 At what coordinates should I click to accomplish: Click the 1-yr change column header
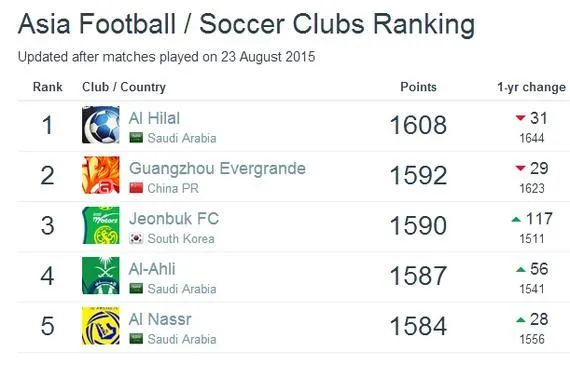pyautogui.click(x=531, y=87)
